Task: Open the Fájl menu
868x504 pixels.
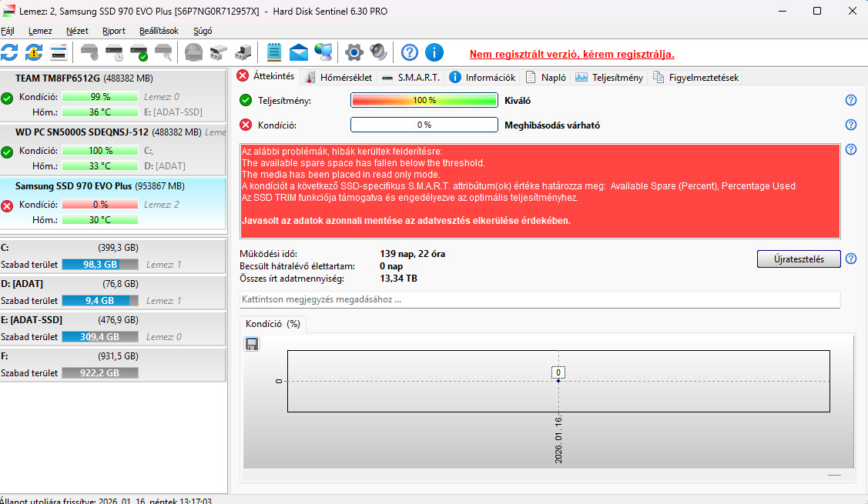Action: (x=7, y=31)
